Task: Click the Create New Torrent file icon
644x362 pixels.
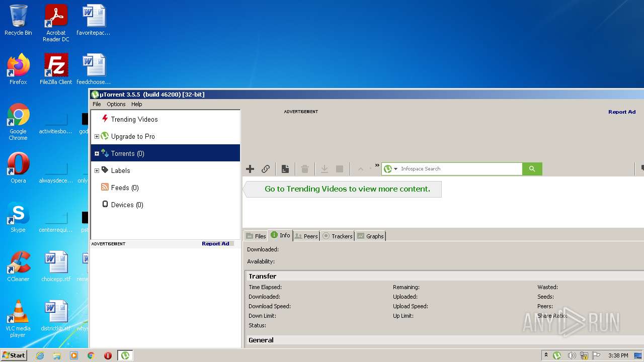Action: pyautogui.click(x=285, y=169)
